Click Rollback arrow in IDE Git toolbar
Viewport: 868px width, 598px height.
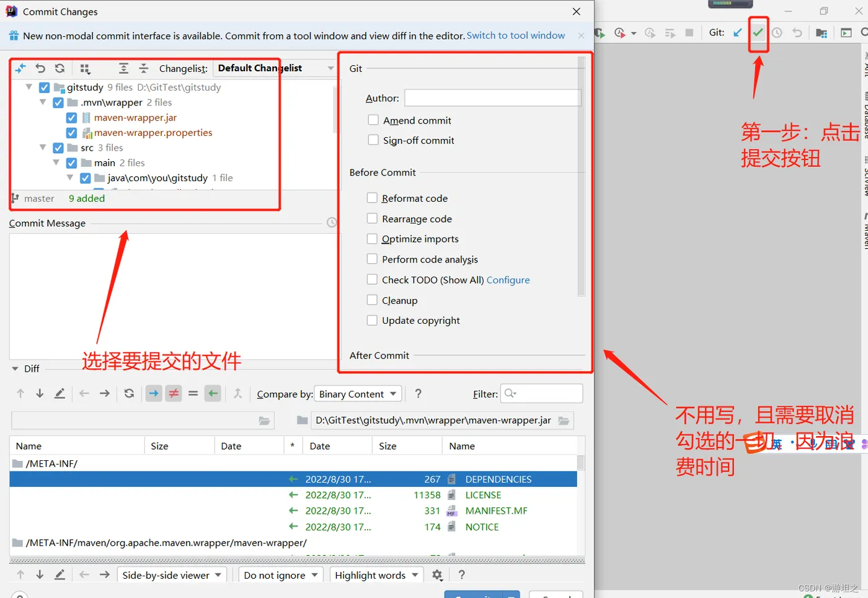coord(797,33)
